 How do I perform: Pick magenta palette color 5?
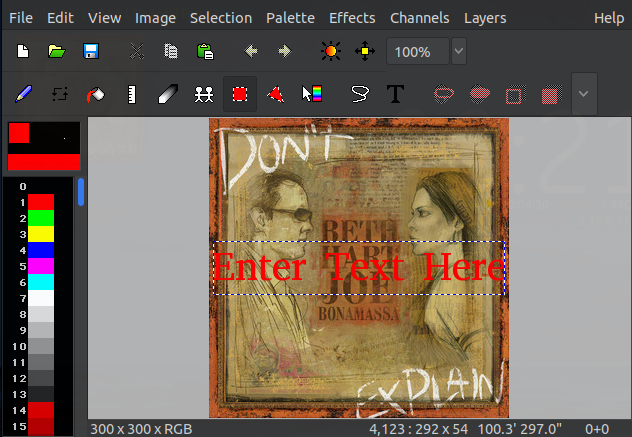point(41,266)
